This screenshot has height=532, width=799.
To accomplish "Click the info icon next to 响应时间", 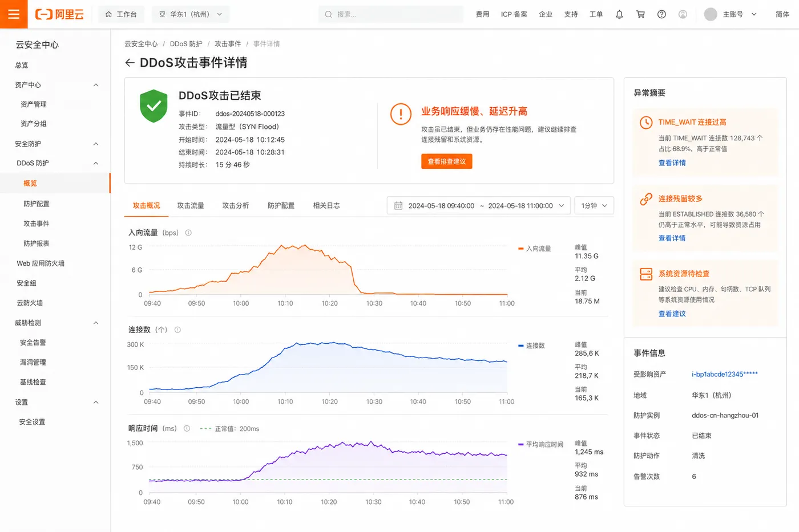I will click(187, 428).
